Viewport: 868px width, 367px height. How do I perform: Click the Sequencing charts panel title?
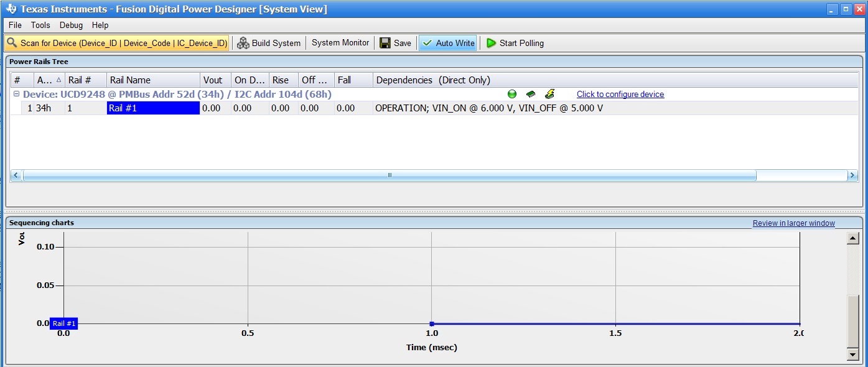42,223
